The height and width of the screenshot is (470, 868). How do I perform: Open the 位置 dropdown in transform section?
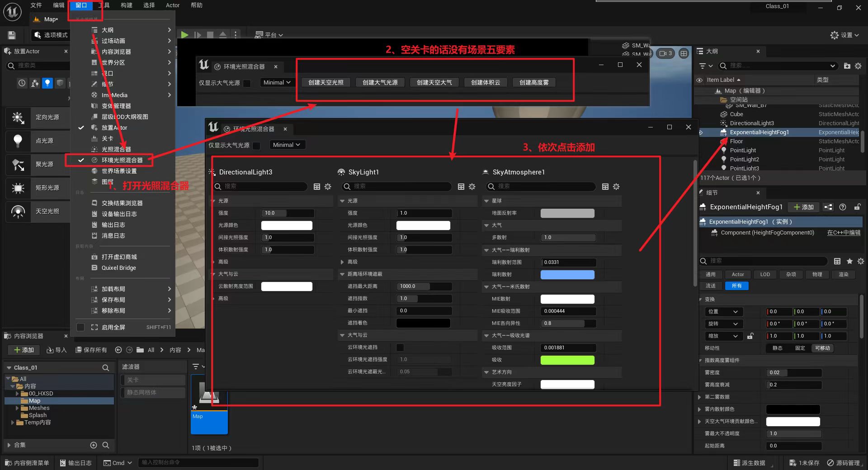click(x=723, y=311)
